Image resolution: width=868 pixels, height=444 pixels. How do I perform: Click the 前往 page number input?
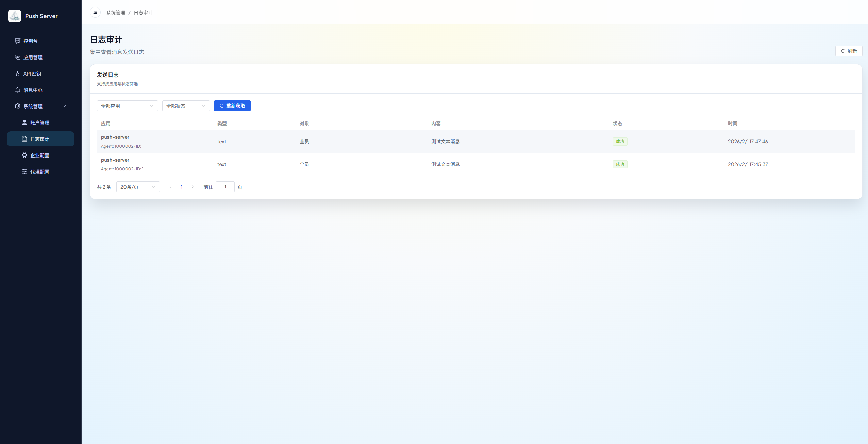click(225, 187)
